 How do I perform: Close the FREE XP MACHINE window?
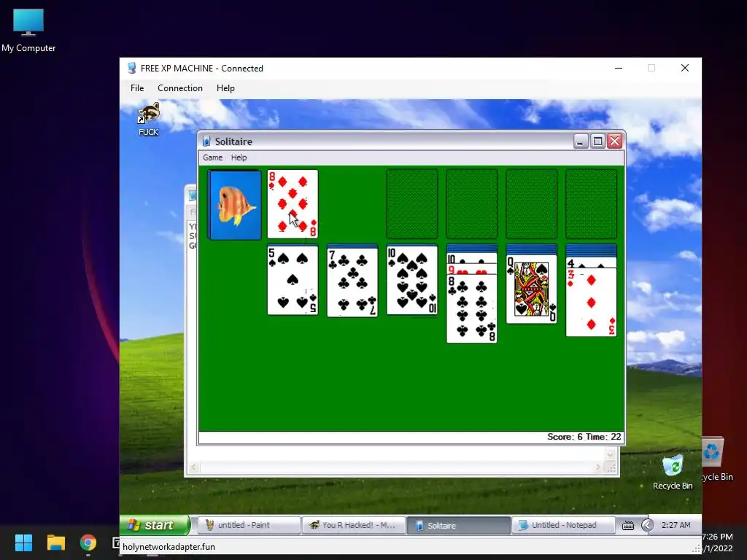[684, 68]
